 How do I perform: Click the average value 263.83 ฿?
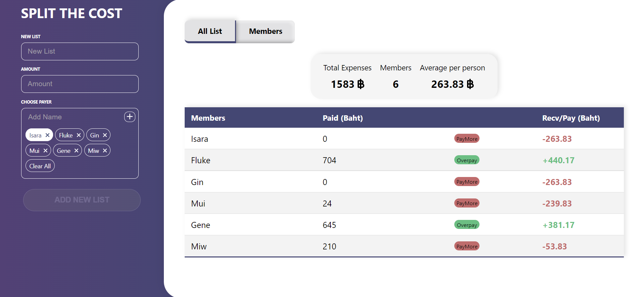click(x=452, y=84)
